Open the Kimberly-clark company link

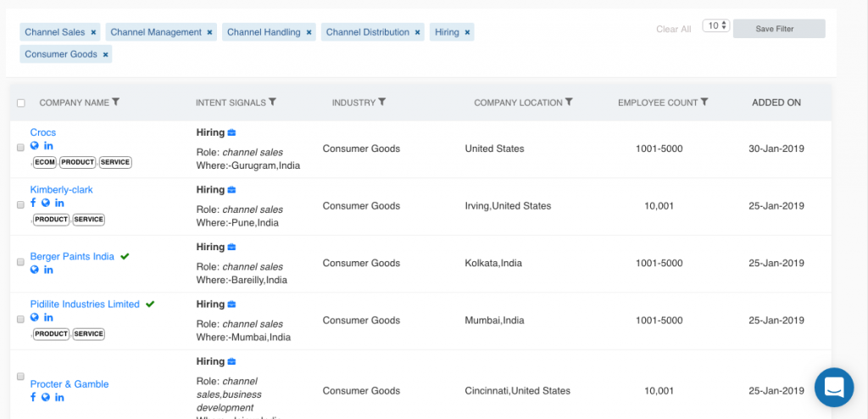click(x=61, y=189)
